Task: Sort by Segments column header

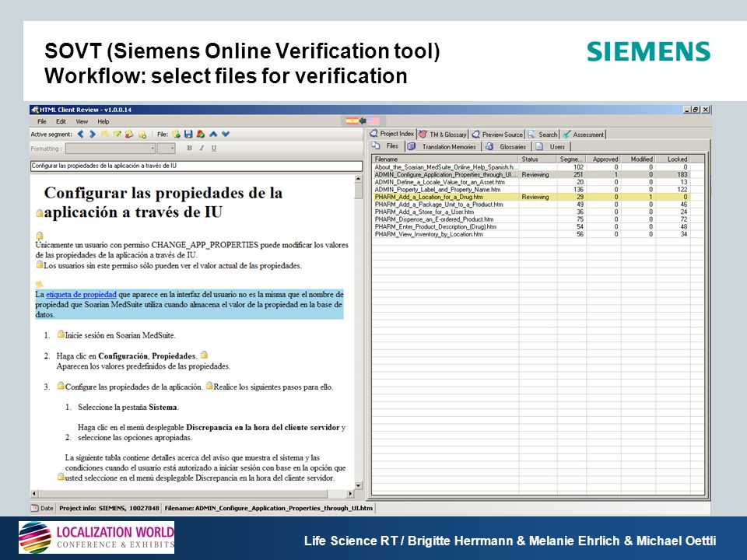Action: pyautogui.click(x=572, y=159)
